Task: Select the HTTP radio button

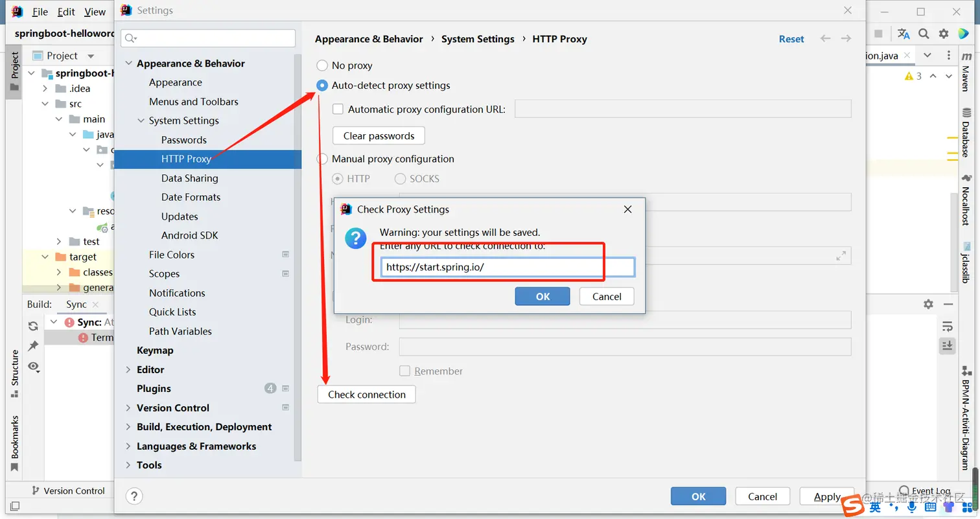Action: pos(338,179)
